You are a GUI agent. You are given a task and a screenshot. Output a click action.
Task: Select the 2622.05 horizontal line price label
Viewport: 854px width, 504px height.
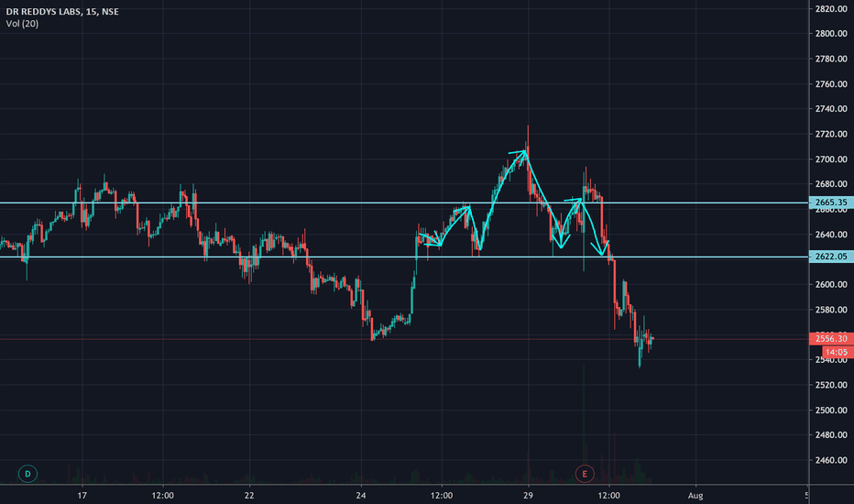831,256
